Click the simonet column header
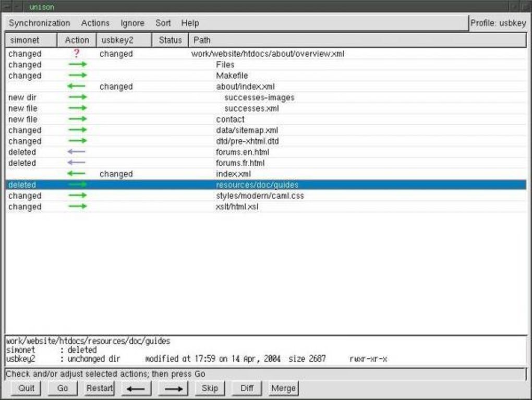The width and height of the screenshot is (532, 400). point(31,40)
